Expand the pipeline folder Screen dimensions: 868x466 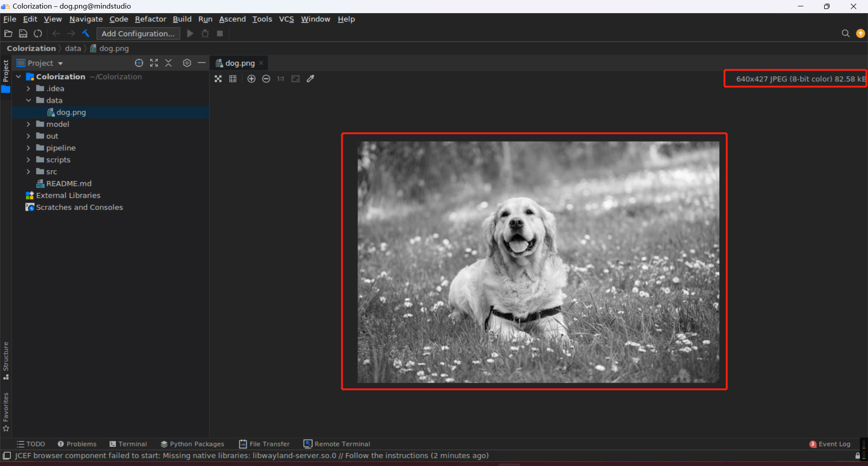(28, 148)
